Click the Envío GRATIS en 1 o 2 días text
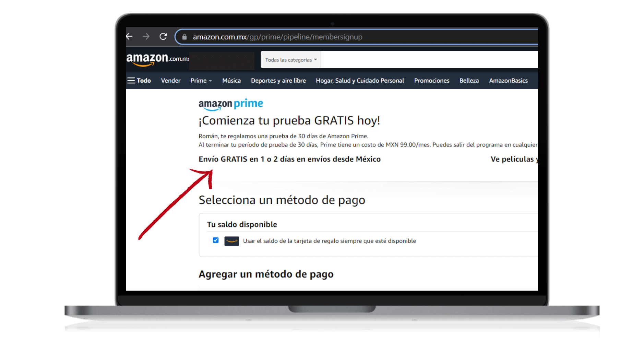 pos(290,159)
